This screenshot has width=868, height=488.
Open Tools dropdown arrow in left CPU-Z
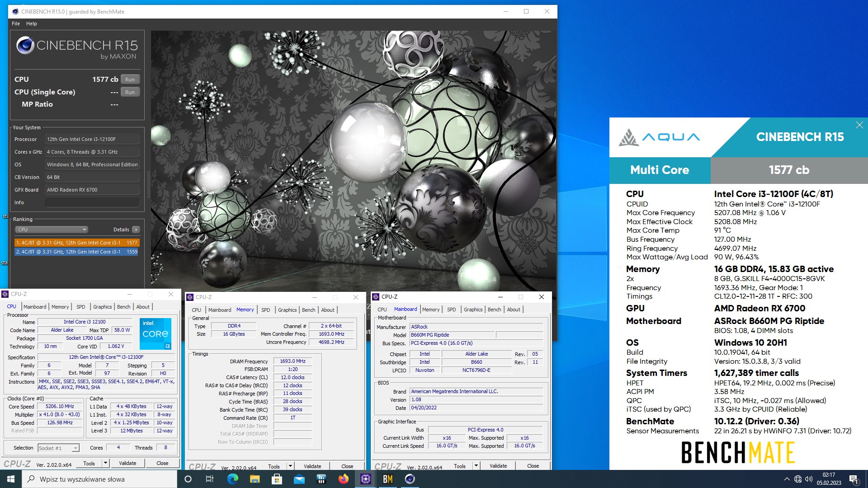(x=105, y=463)
